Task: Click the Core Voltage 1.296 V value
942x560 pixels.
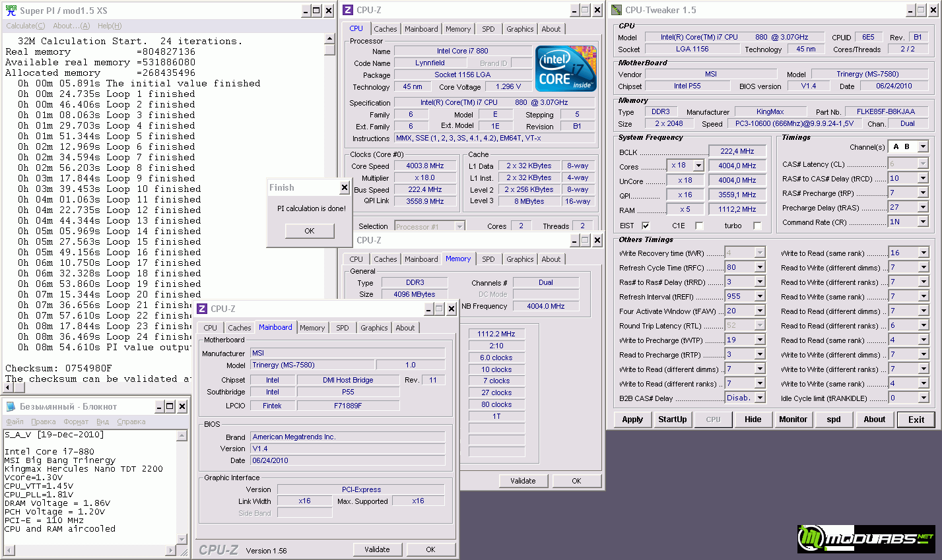Action: point(508,86)
